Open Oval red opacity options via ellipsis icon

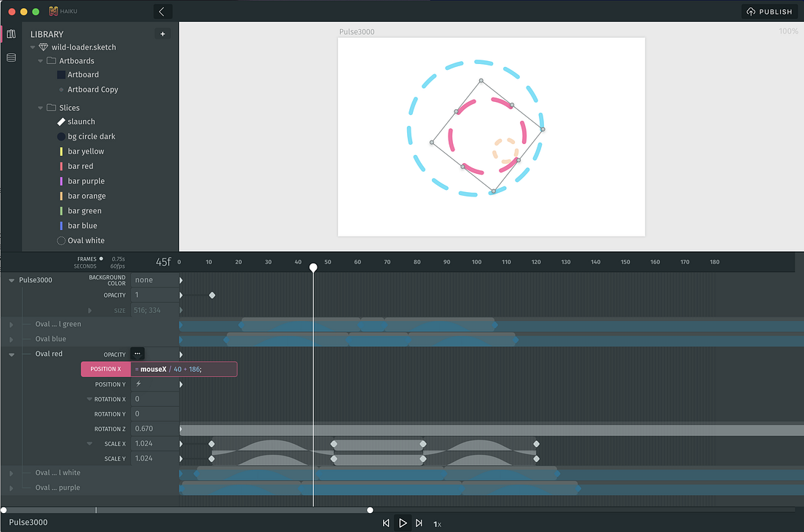(137, 353)
